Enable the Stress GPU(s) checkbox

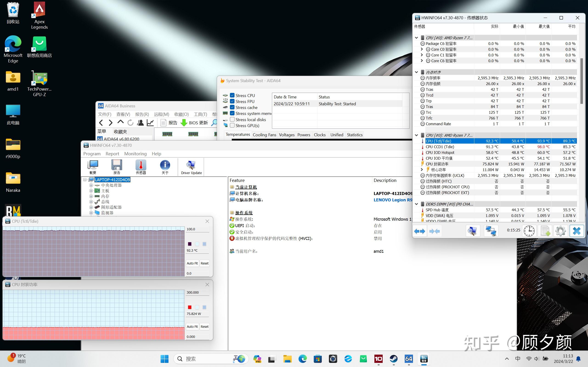coord(232,125)
